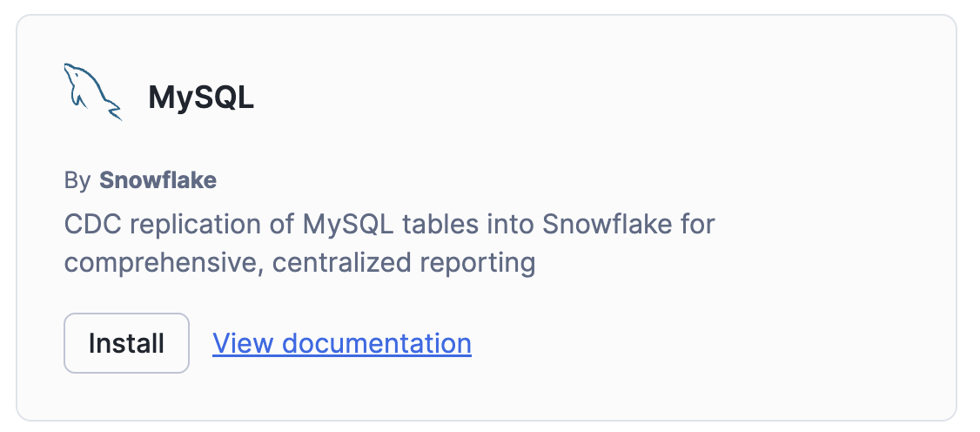Click the CDC replication description text

click(x=389, y=225)
